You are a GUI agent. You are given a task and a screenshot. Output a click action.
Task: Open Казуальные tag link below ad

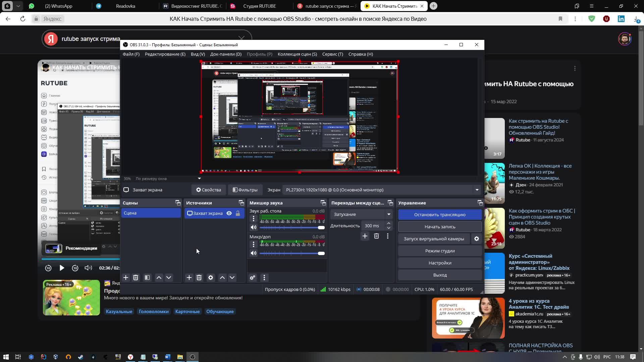pyautogui.click(x=119, y=311)
